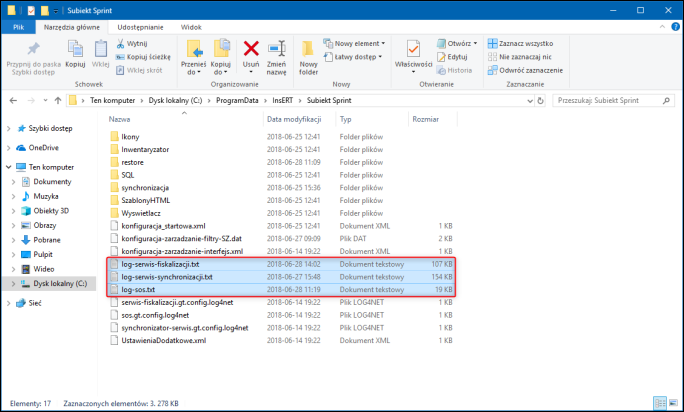Open Łatwy dostęp dropdown

click(x=353, y=57)
